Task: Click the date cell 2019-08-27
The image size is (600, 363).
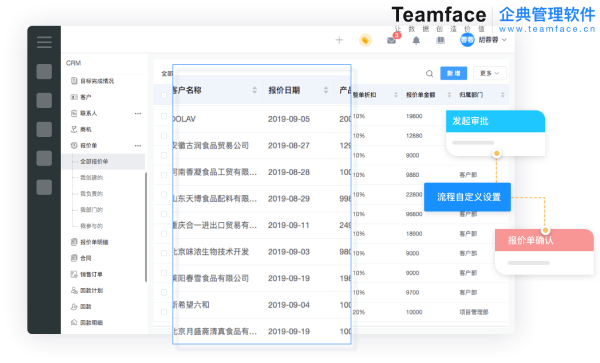Action: click(289, 145)
